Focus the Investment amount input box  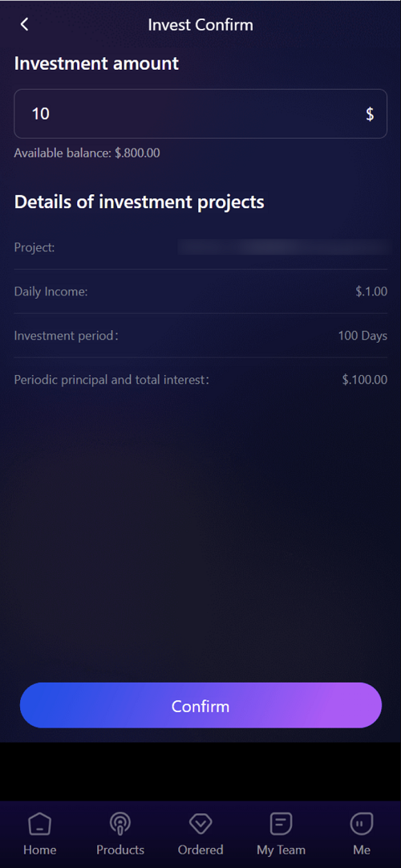pyautogui.click(x=200, y=113)
